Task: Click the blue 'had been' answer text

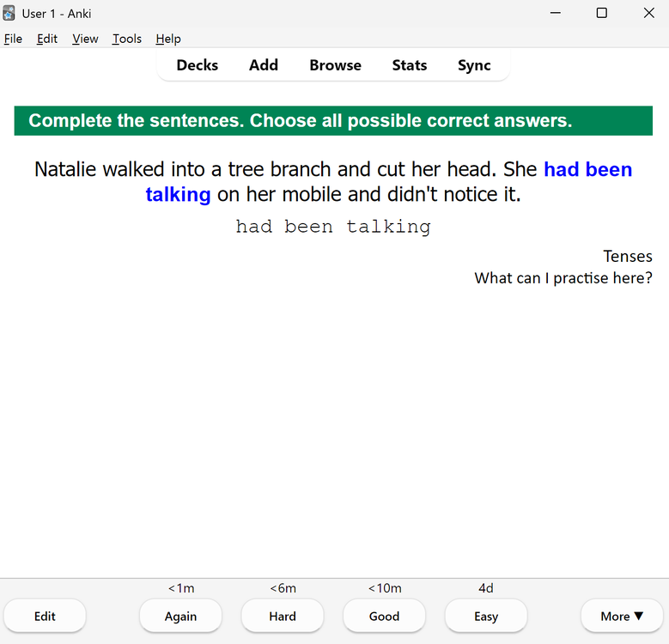Action: pyautogui.click(x=588, y=169)
